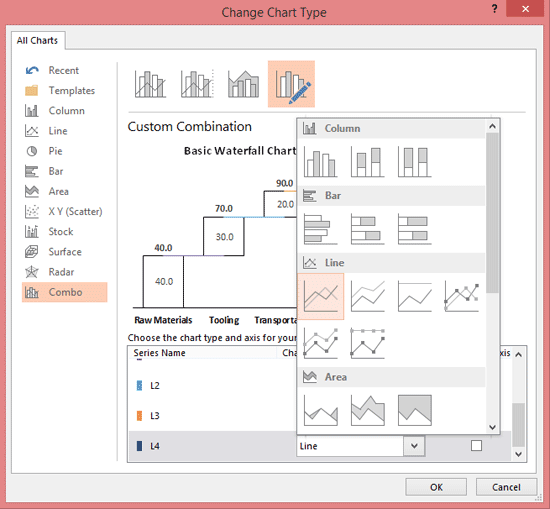Click Area group header in dropdown

pyautogui.click(x=391, y=377)
